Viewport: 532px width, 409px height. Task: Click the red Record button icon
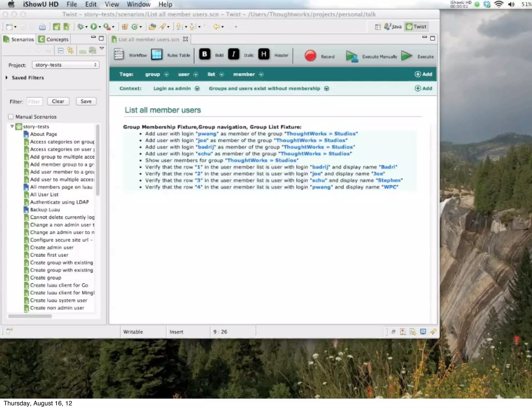(310, 56)
